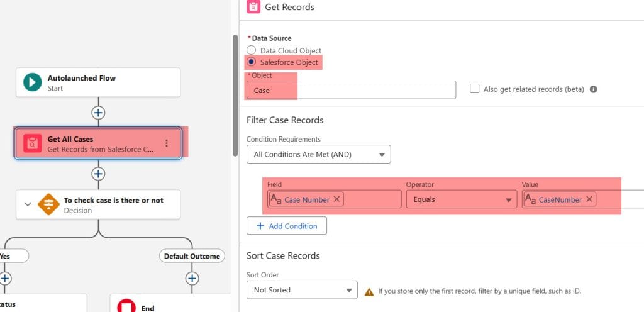
Task: Click the sort warning triangle icon
Action: coord(369,292)
